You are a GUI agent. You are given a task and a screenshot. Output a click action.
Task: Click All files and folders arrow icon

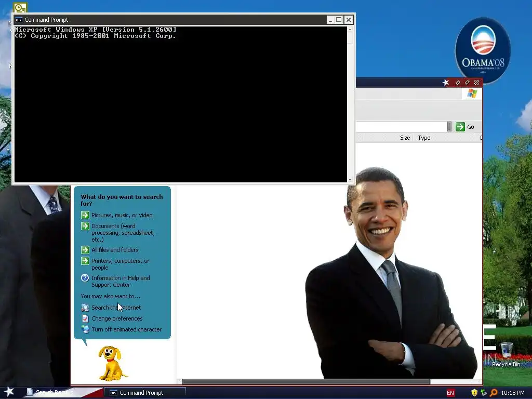tap(85, 250)
